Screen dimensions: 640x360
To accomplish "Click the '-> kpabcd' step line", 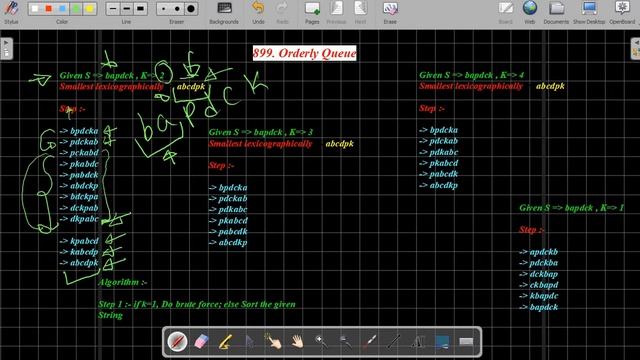I will 79,241.
